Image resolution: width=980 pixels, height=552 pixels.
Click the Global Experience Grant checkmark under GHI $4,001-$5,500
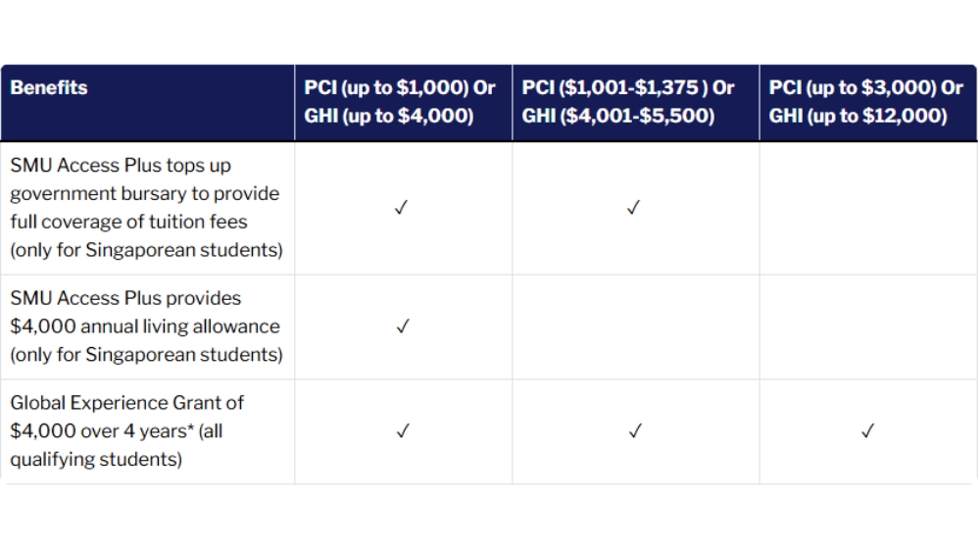(634, 431)
